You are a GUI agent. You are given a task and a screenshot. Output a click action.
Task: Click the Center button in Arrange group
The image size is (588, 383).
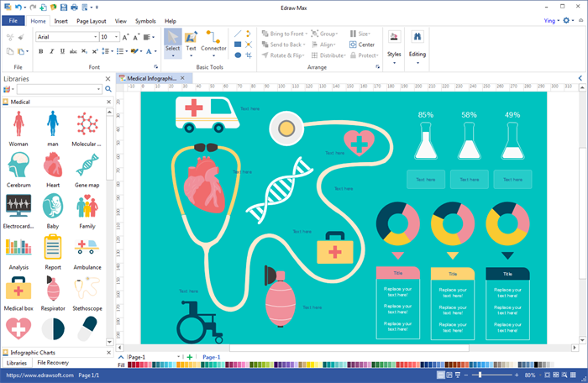[362, 45]
